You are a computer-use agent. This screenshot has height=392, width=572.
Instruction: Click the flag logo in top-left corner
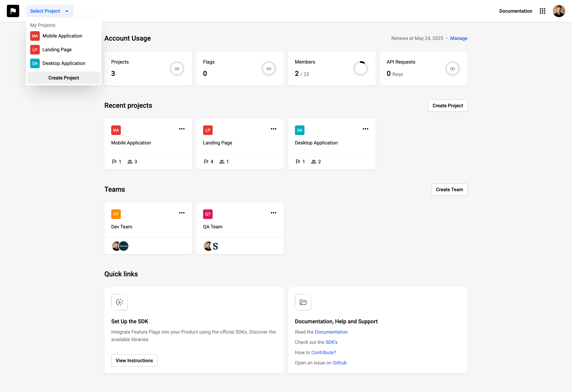point(13,11)
